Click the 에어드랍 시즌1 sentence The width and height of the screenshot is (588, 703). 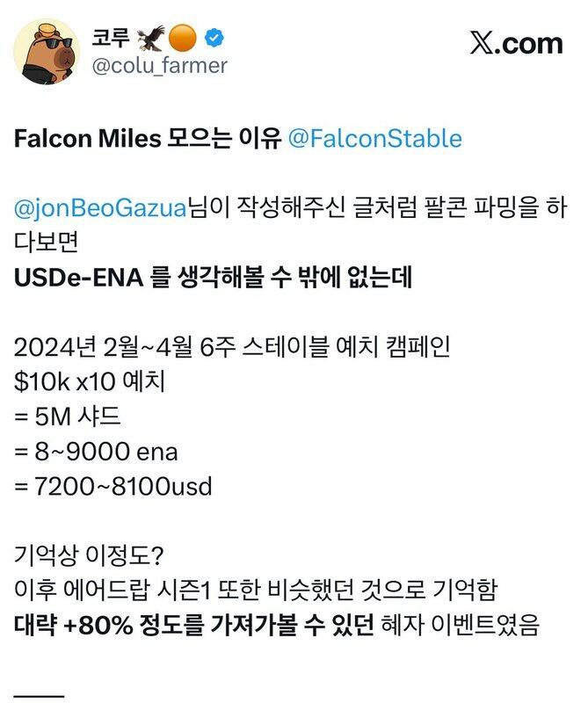pos(256,591)
